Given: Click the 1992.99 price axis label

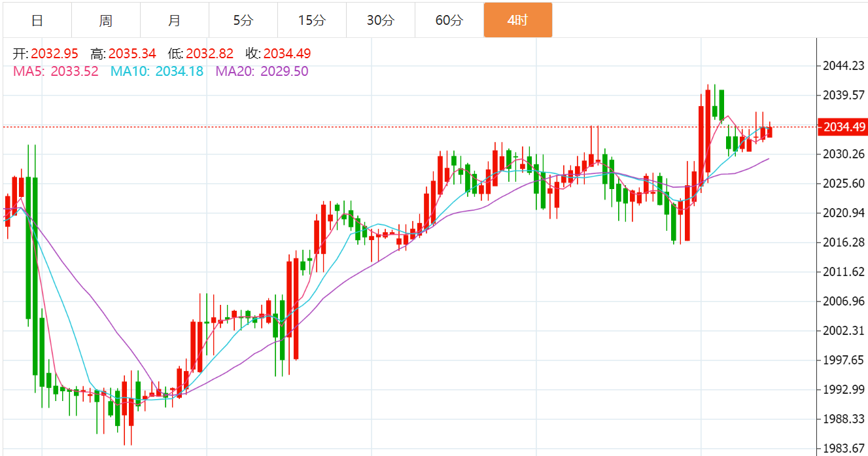Looking at the screenshot, I should click(844, 390).
